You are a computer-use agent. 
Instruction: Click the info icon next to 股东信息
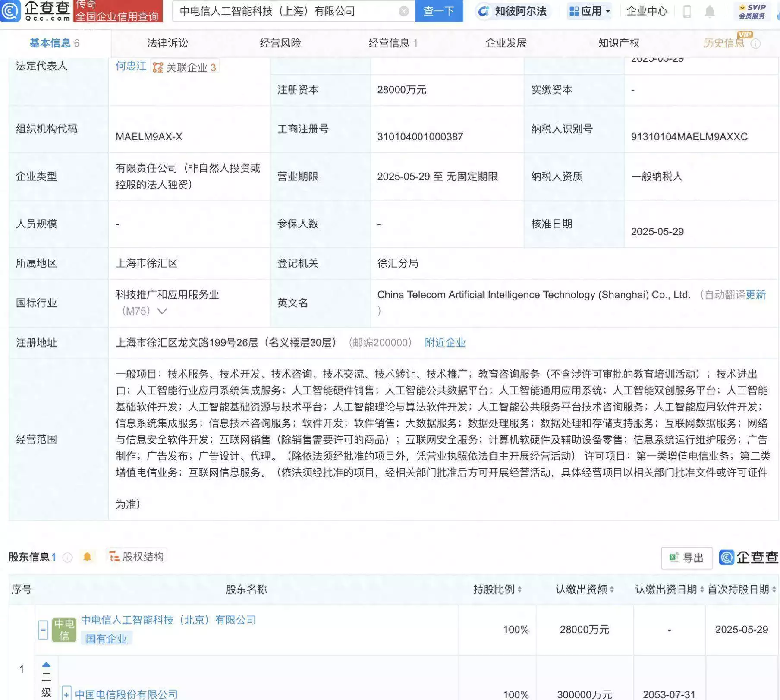pos(67,557)
